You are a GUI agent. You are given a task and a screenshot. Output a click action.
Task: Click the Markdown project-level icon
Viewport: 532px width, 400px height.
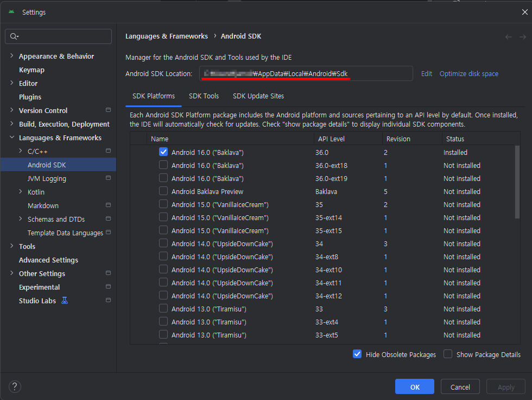click(x=108, y=205)
